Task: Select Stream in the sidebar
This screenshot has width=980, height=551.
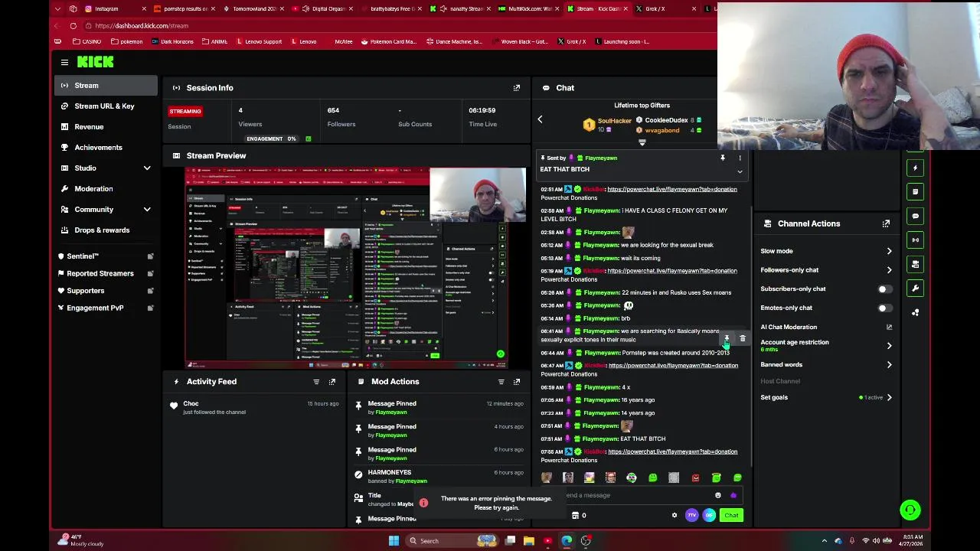Action: pos(106,86)
